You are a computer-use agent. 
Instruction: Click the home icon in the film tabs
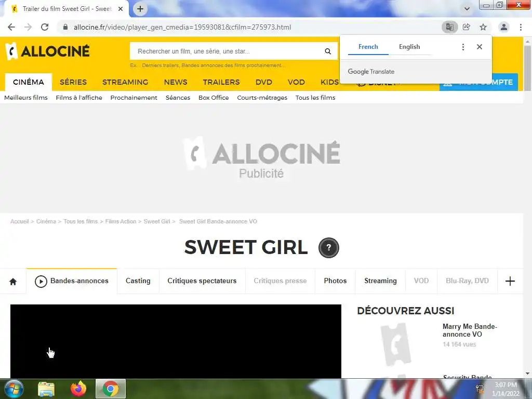[x=13, y=281]
